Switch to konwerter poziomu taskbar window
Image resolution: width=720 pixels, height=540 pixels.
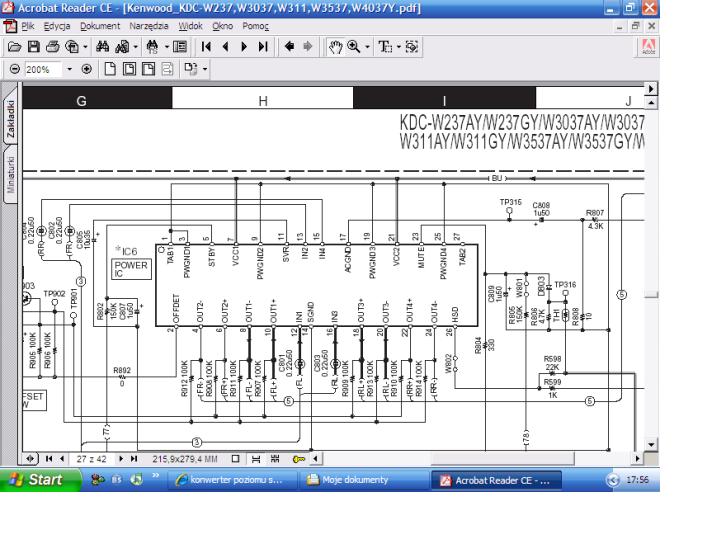coord(232,480)
